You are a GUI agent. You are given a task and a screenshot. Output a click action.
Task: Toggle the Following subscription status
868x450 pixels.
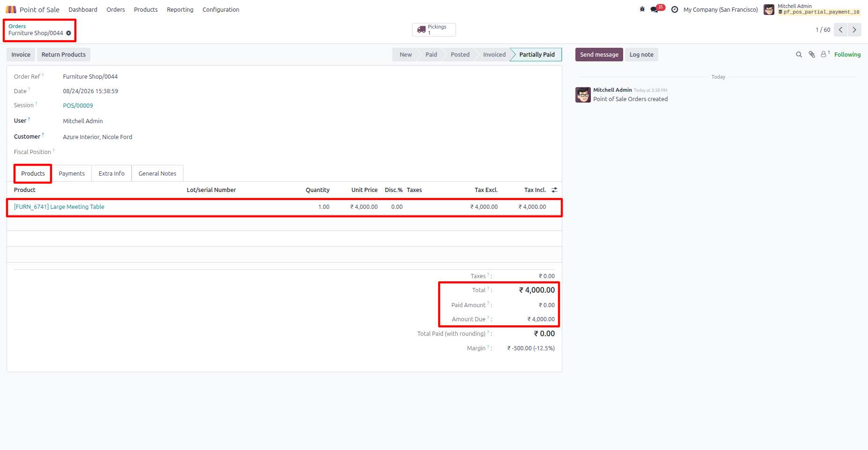click(x=847, y=55)
